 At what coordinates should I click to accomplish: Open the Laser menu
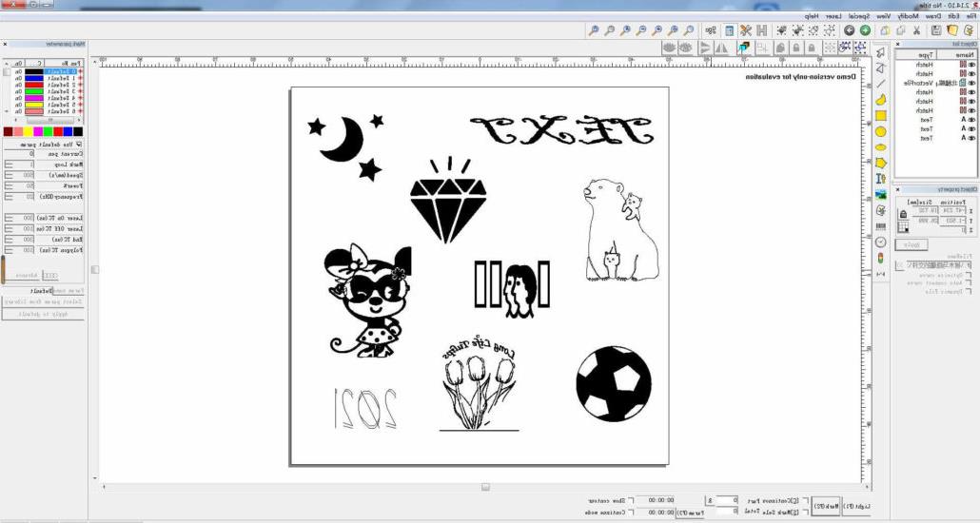coord(833,16)
